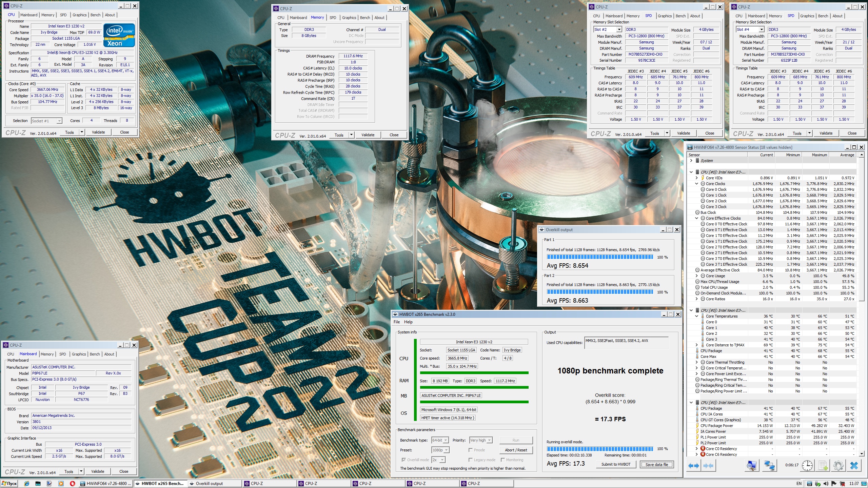Click the media player icon in taskbar

[x=61, y=484]
